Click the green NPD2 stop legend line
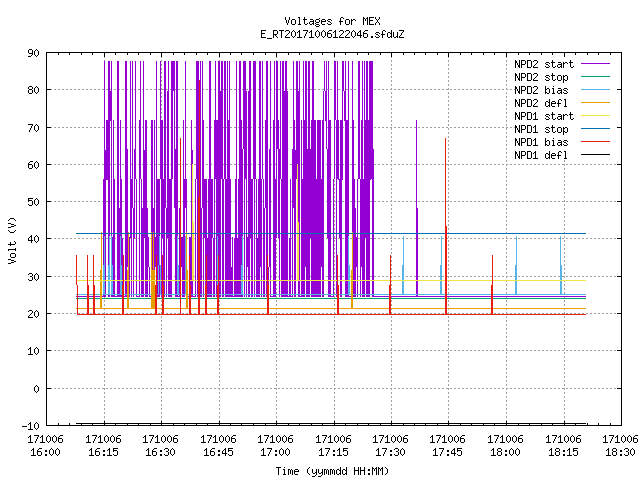640x480 pixels. click(596, 77)
